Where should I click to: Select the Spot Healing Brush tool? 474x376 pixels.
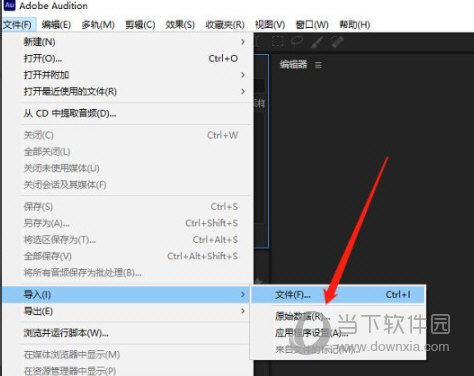pos(337,42)
